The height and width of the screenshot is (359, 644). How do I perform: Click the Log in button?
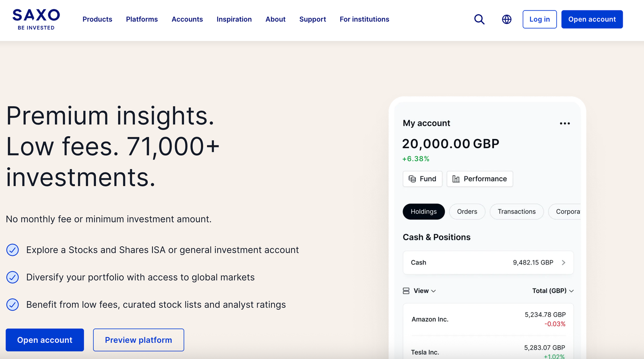click(539, 19)
